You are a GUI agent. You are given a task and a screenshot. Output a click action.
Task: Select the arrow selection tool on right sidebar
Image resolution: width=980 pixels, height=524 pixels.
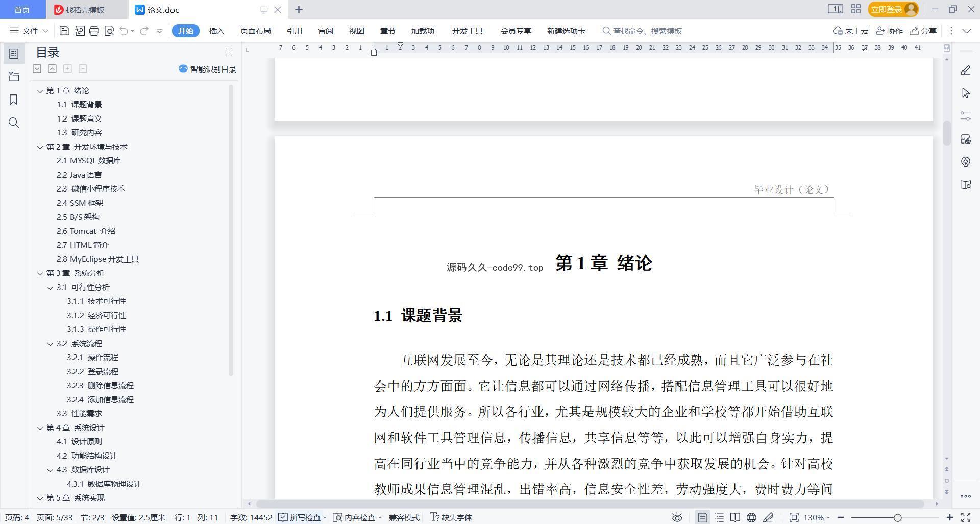(x=965, y=93)
